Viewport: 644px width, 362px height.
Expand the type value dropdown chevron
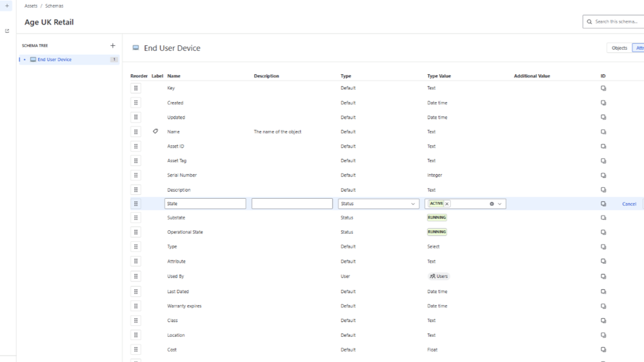click(500, 204)
